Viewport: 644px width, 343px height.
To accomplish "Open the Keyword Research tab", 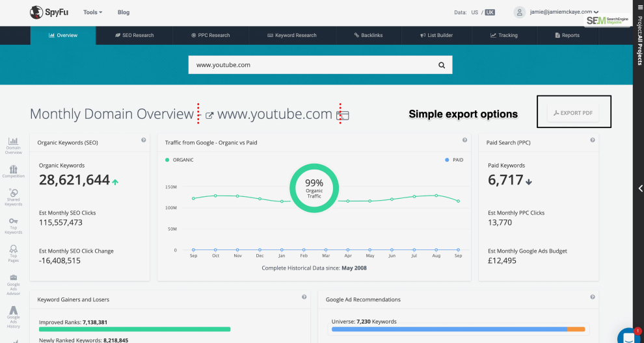I will click(292, 35).
